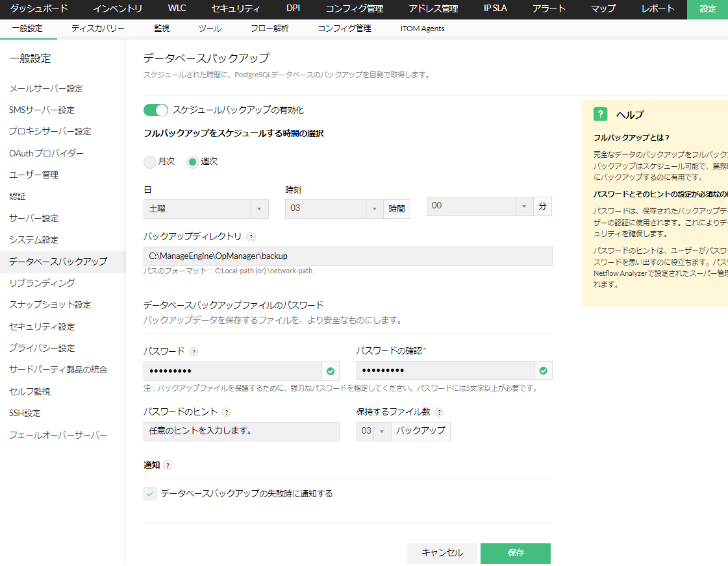
Task: Disable the スケジュールバックアップの有効化 toggle
Action: tap(156, 110)
